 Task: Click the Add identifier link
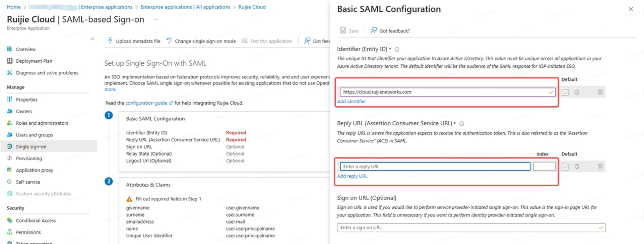click(x=351, y=101)
